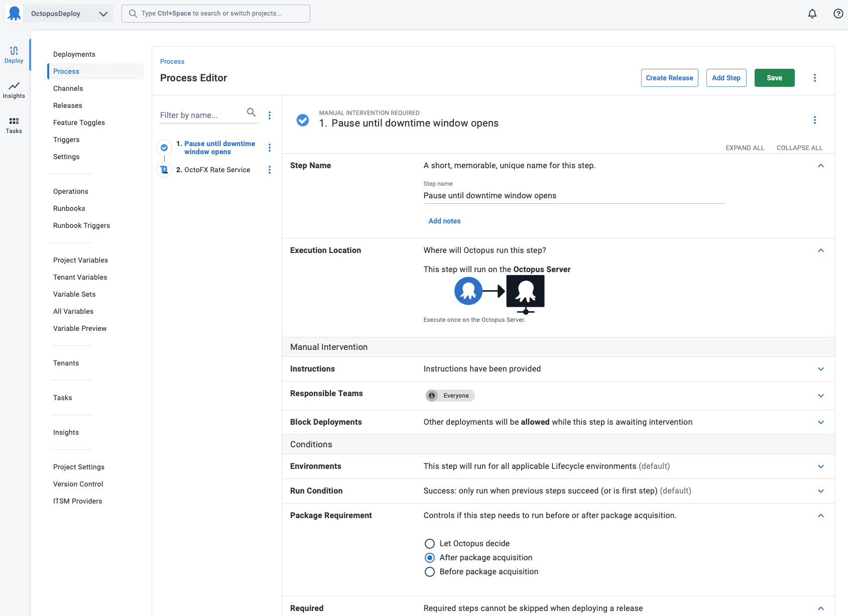
Task: Save the deployment process
Action: point(775,78)
